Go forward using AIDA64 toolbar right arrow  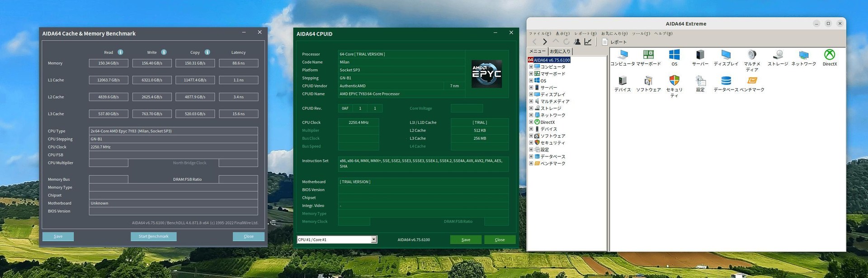pos(545,42)
